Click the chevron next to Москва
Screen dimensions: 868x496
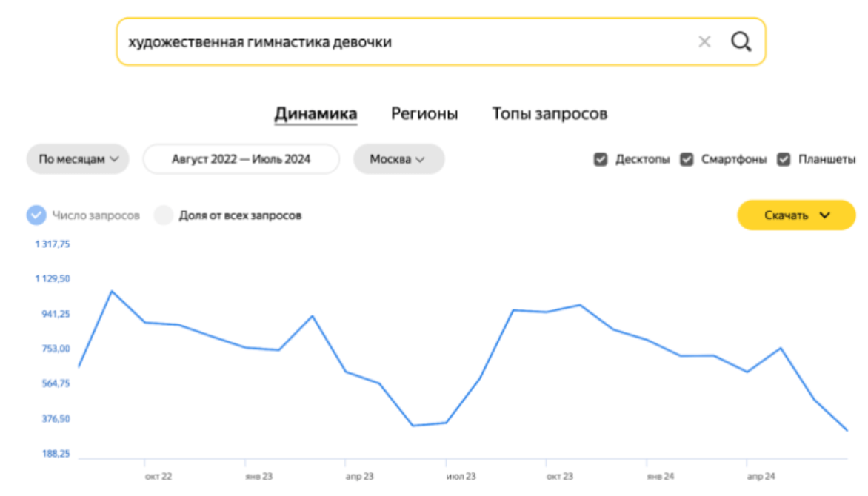(x=419, y=158)
